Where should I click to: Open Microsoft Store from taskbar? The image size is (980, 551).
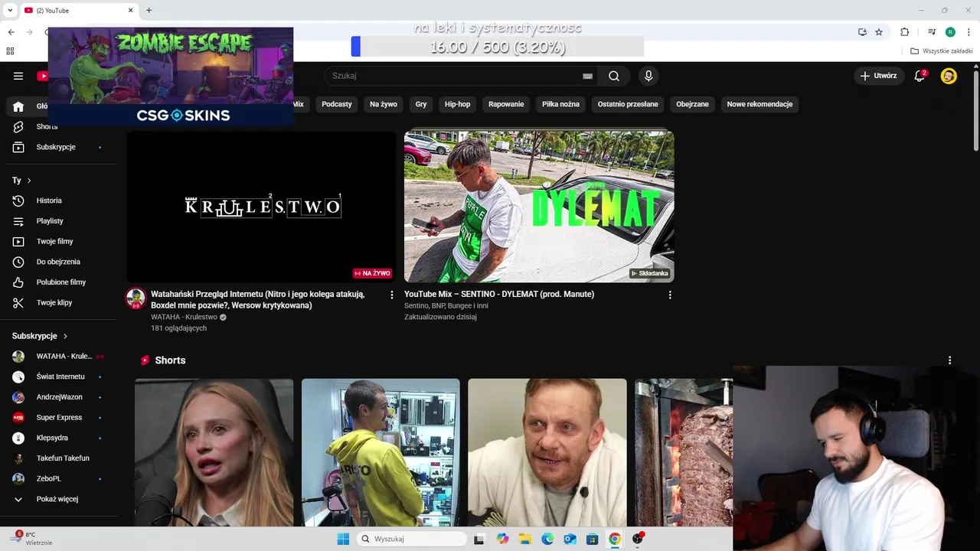point(592,539)
